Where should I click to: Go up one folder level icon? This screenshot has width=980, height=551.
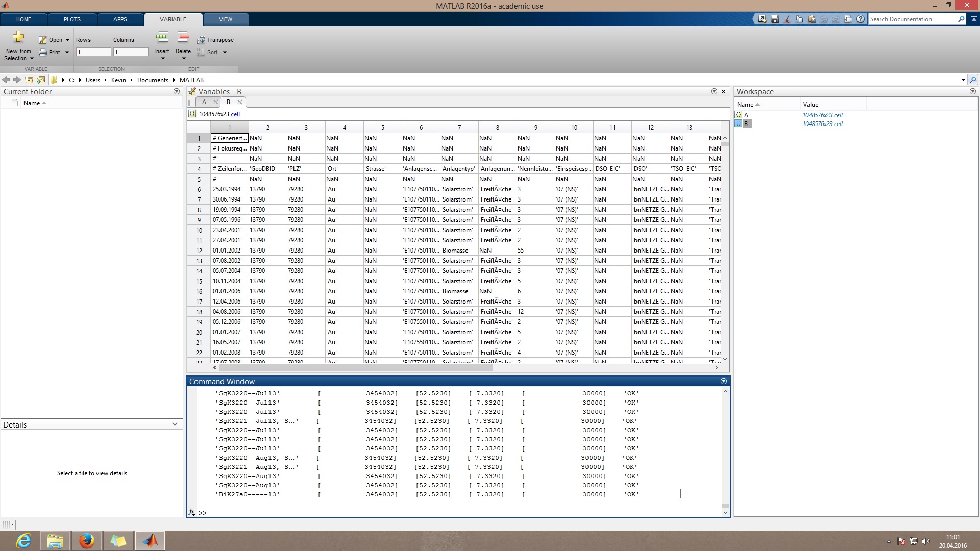pyautogui.click(x=29, y=80)
